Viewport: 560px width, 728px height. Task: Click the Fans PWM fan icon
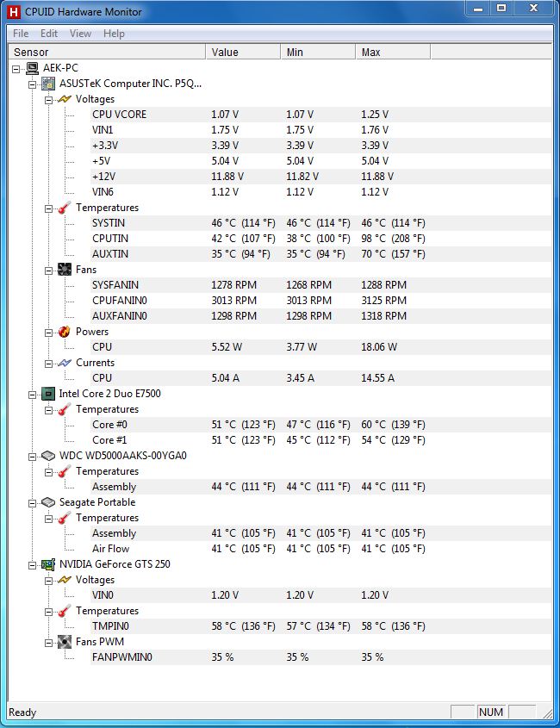(64, 642)
